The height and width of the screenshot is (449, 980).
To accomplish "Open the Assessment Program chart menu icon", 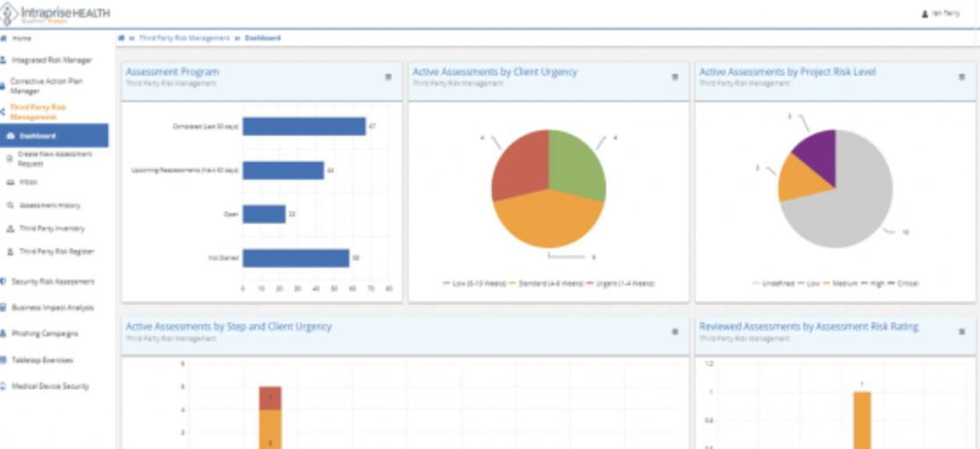I will click(x=388, y=77).
